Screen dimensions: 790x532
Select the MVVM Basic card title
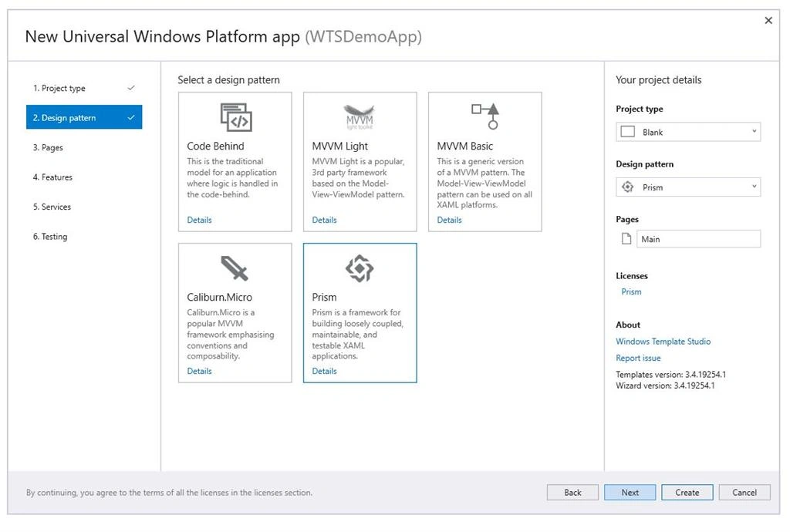click(465, 146)
